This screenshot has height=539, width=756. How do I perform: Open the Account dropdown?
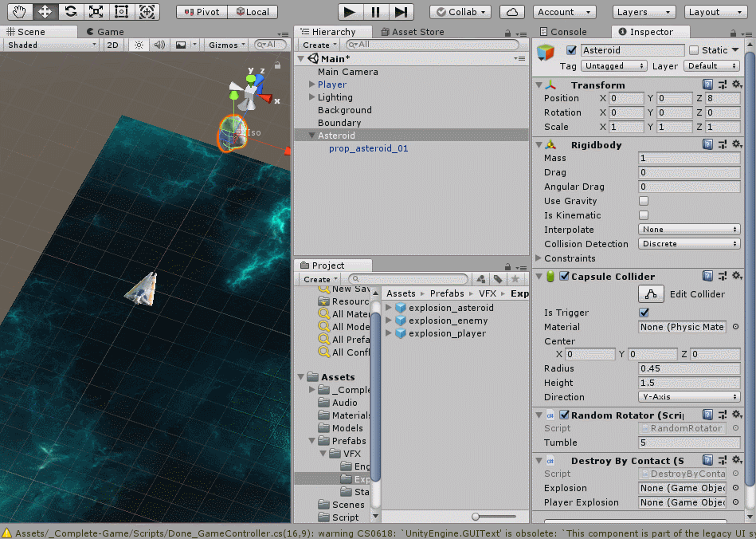pyautogui.click(x=565, y=12)
